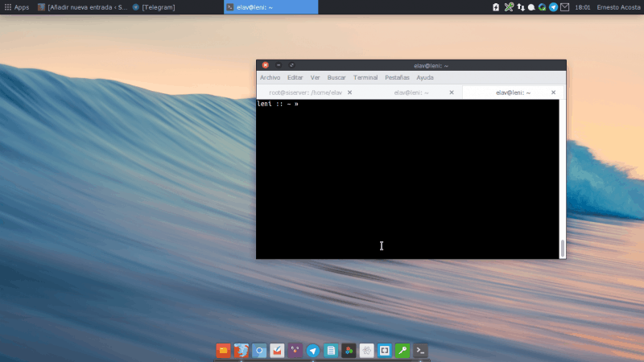Switch to the middle elav@leni tab
The image size is (644, 362).
(411, 93)
